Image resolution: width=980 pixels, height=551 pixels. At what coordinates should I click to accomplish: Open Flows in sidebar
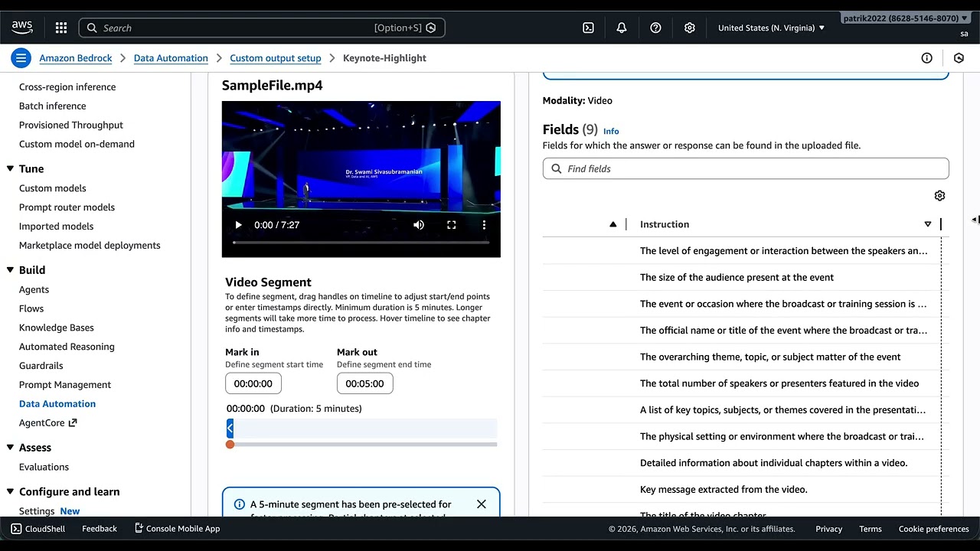tap(31, 308)
